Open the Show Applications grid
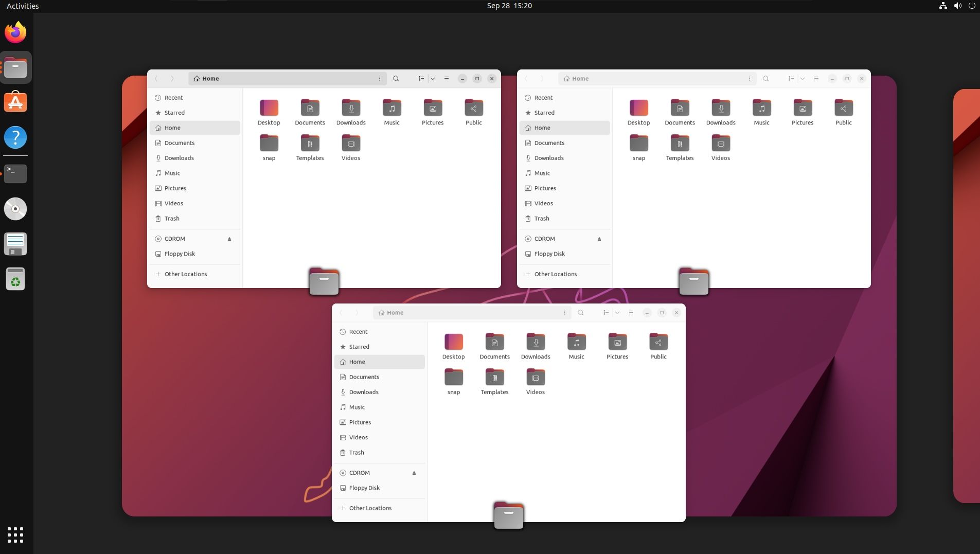Screen dimensions: 980x554 [15, 535]
